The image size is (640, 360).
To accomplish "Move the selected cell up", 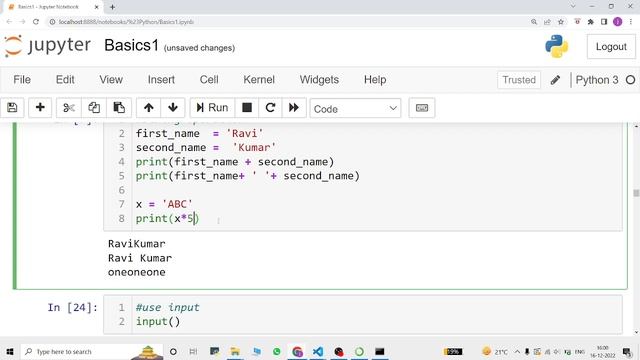I will tap(149, 108).
